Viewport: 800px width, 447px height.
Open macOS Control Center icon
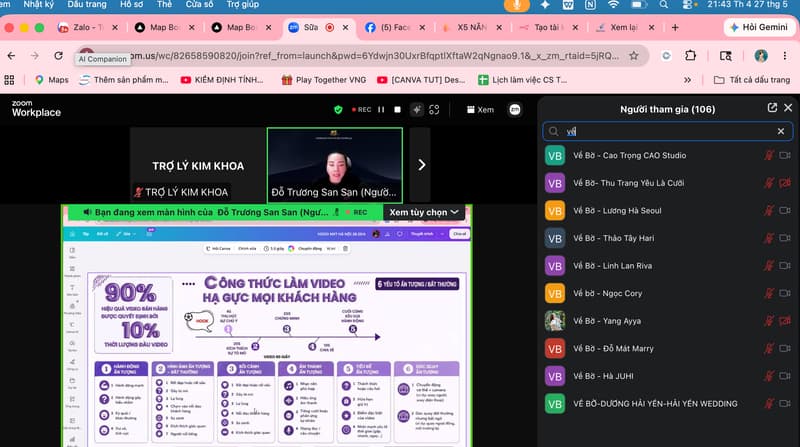click(688, 5)
